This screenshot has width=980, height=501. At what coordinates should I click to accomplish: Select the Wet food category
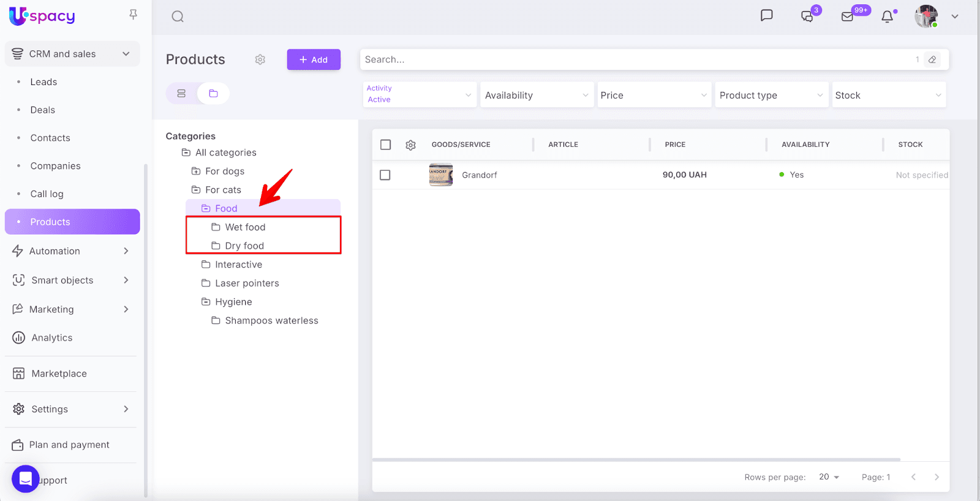[245, 227]
